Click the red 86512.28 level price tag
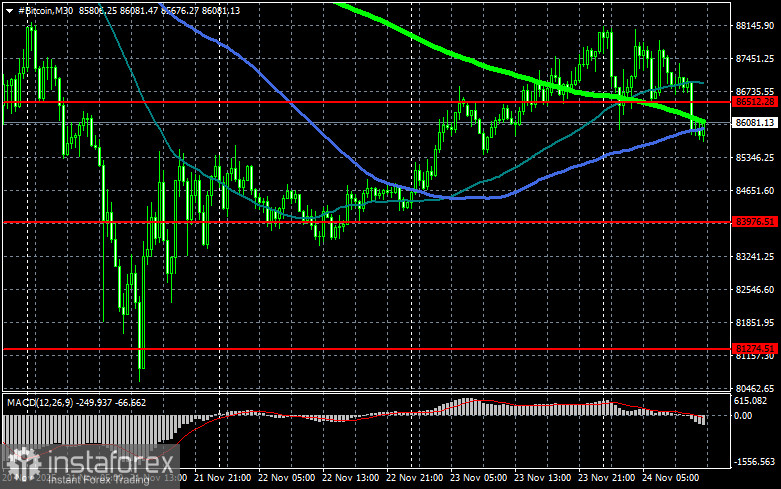The width and height of the screenshot is (781, 489). (x=755, y=102)
